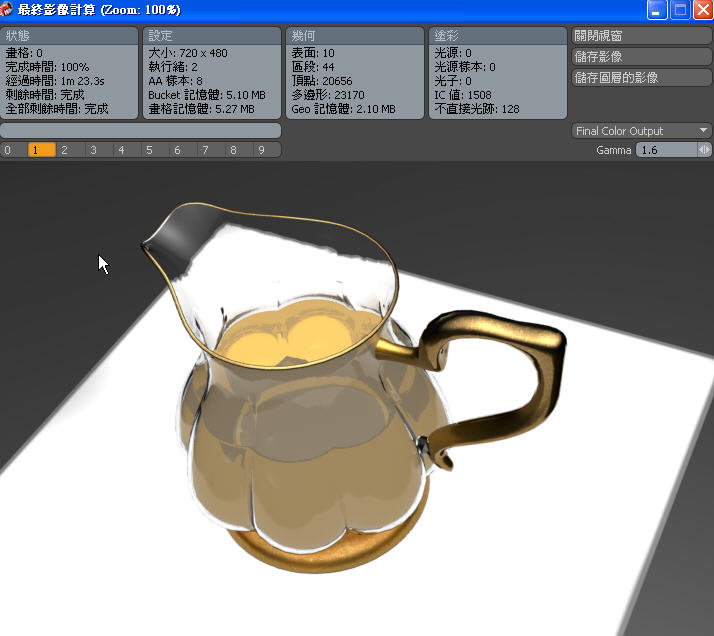Click the 設定 panel header
This screenshot has width=714, height=636.
(x=212, y=36)
